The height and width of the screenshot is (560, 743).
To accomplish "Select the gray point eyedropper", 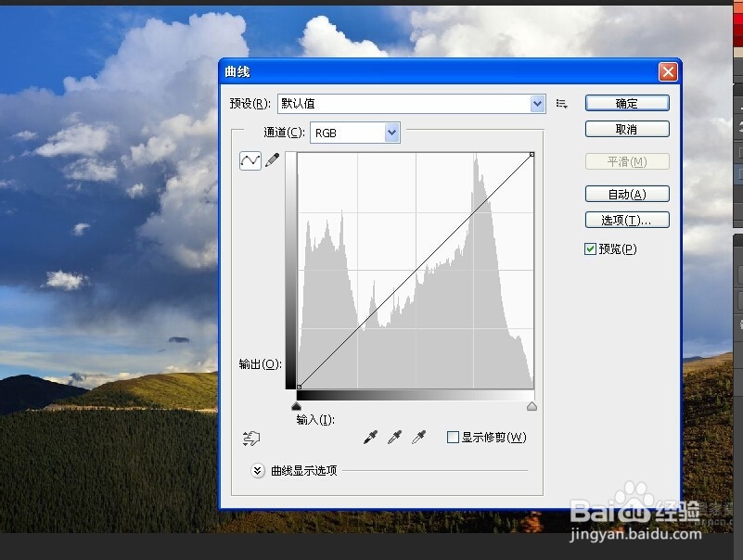I will click(394, 437).
